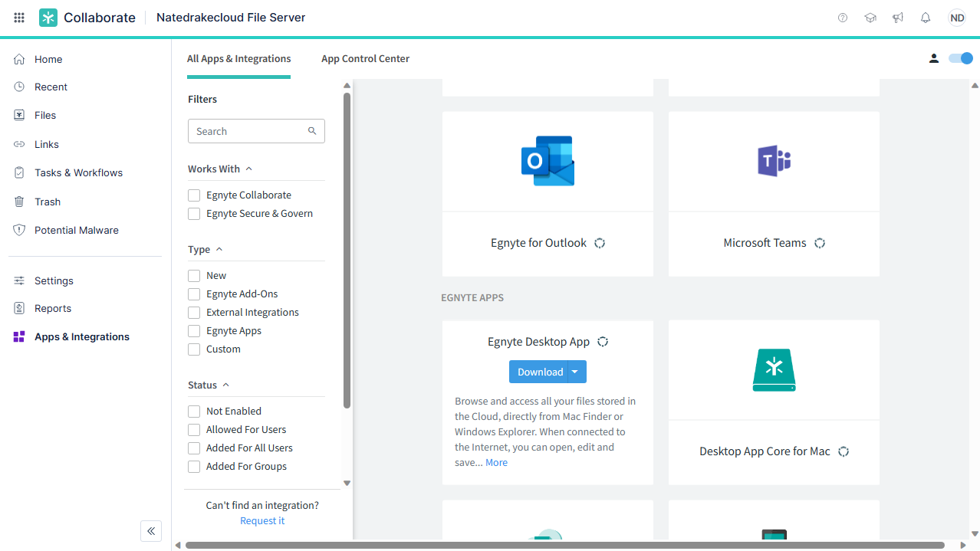Check the Added For All Users filter
The image size is (980, 551).
click(194, 448)
